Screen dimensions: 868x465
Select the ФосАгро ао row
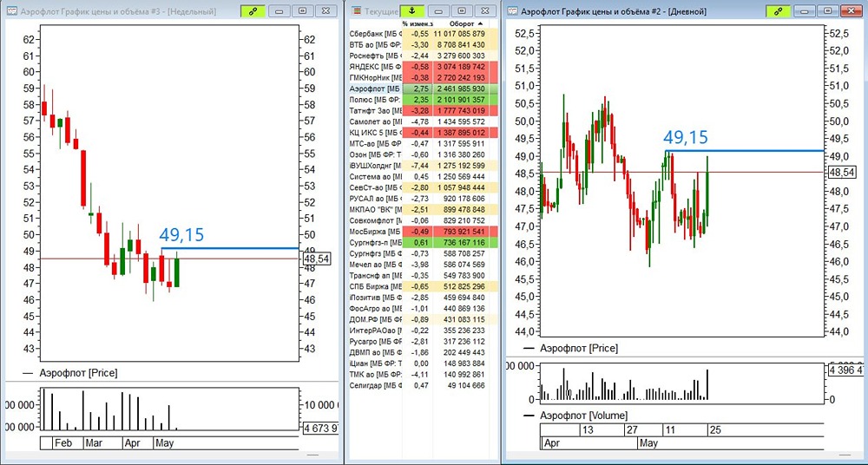422,308
